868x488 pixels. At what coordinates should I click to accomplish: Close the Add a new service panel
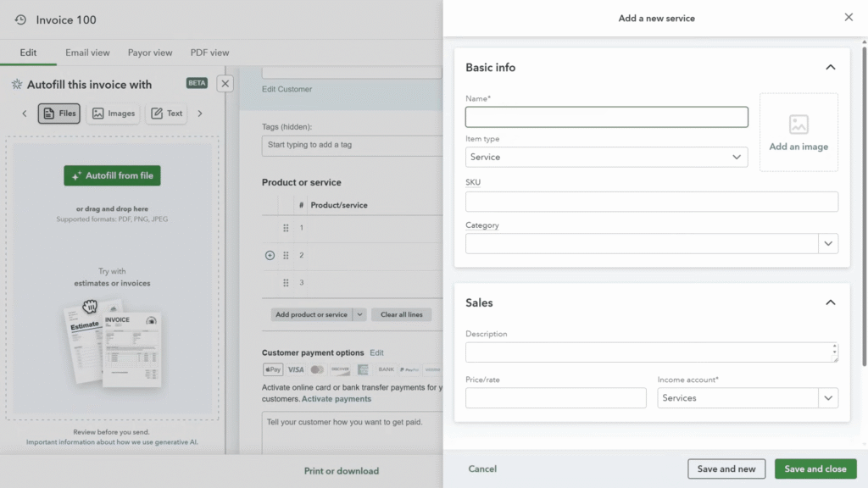849,18
